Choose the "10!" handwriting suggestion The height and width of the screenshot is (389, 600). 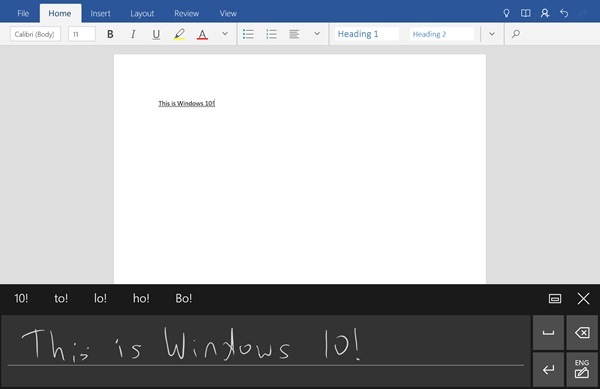pyautogui.click(x=21, y=298)
